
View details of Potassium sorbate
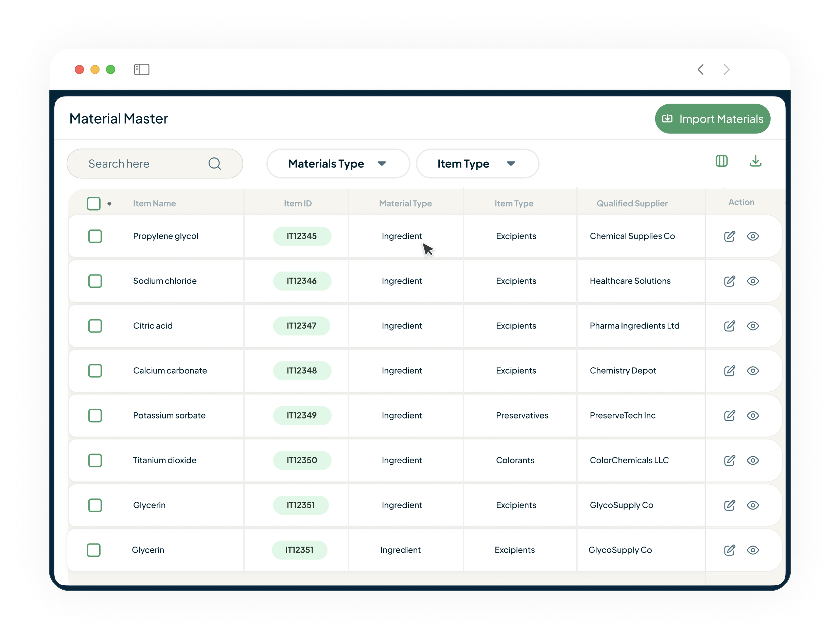click(753, 415)
